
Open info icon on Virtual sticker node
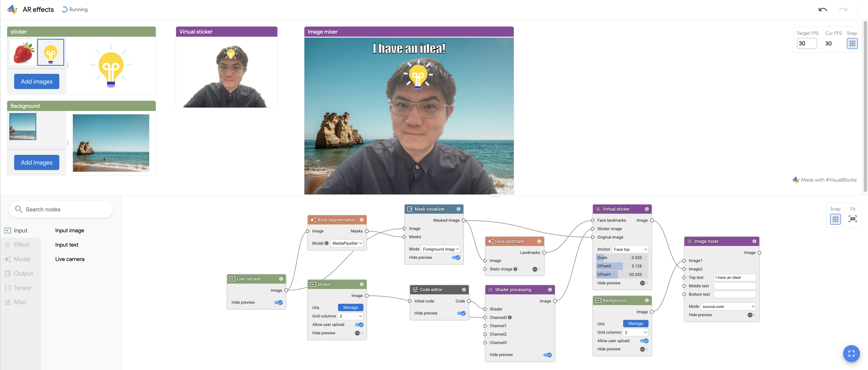pos(647,209)
